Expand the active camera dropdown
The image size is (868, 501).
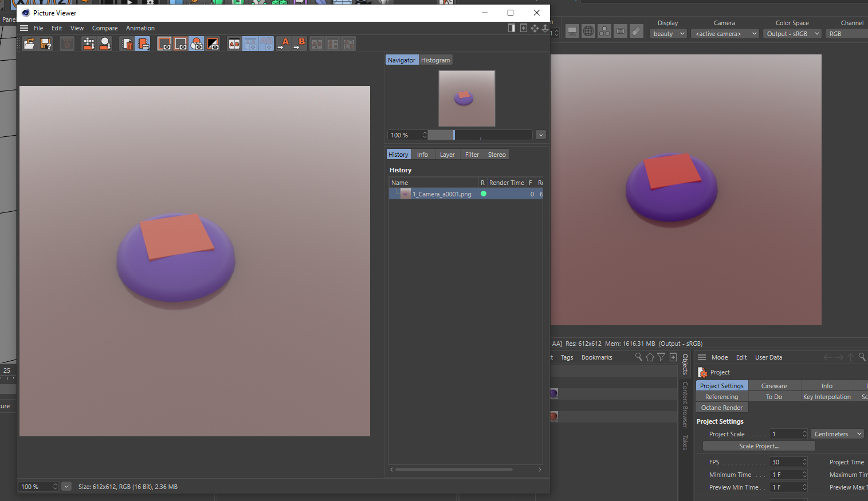pyautogui.click(x=725, y=34)
